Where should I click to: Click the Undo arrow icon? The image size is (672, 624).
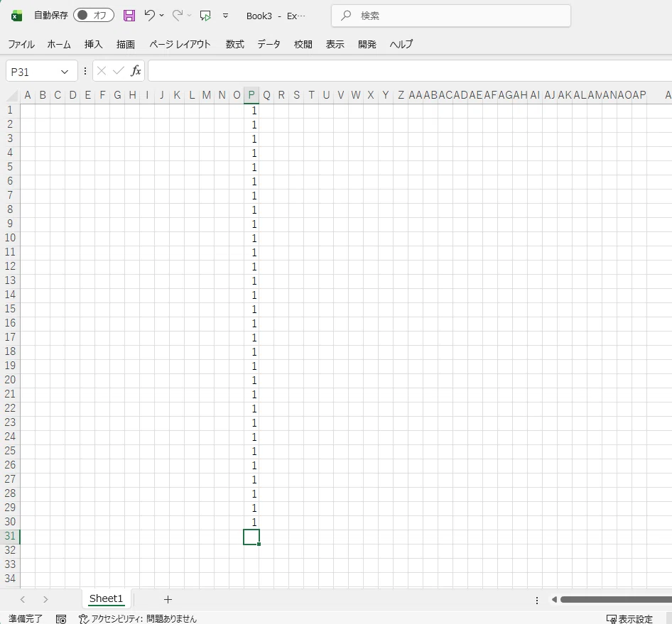click(x=149, y=16)
